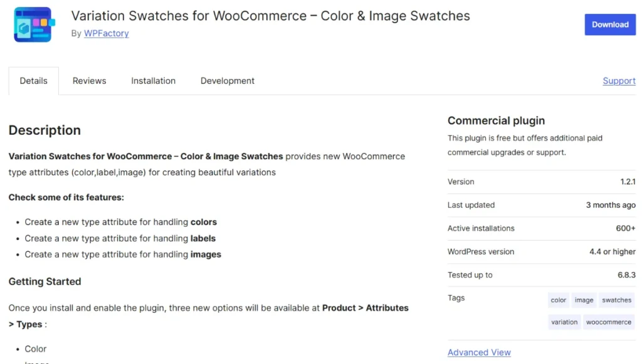
Task: Open the Advanced View link
Action: (x=479, y=353)
